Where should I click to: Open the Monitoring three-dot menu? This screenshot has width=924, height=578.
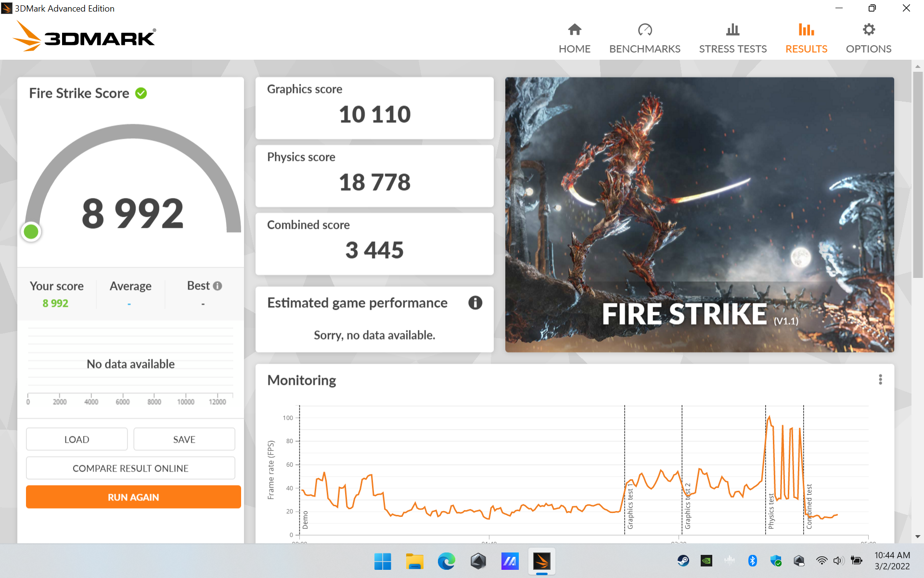(x=880, y=380)
